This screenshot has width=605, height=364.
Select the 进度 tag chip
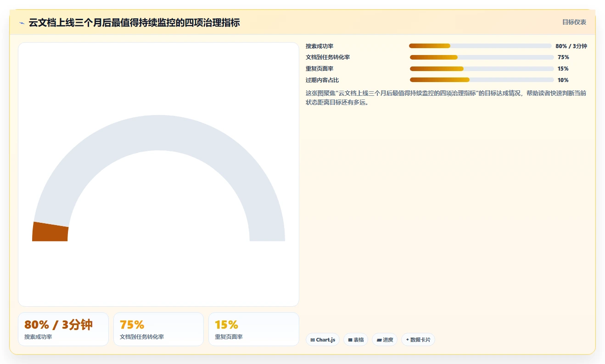[x=385, y=340]
